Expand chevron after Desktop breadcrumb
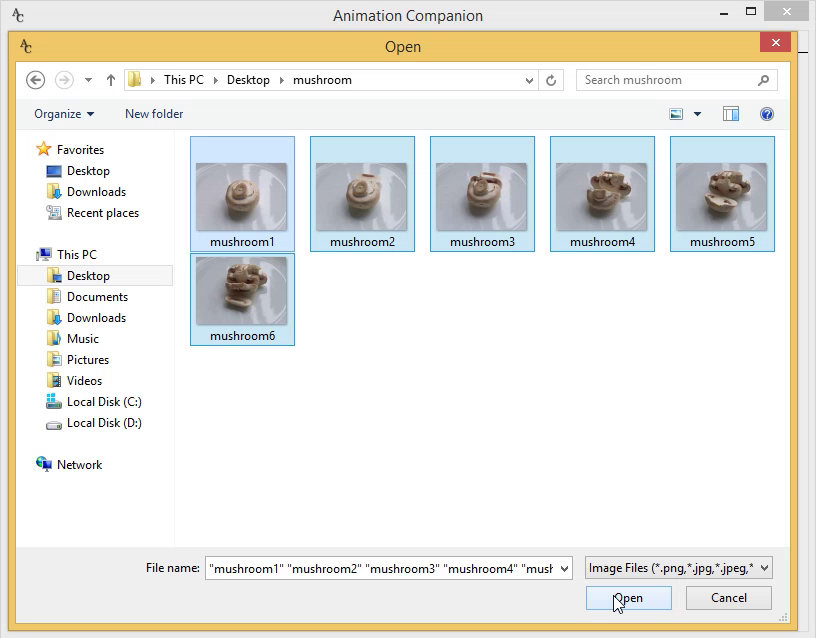The image size is (816, 638). 282,80
